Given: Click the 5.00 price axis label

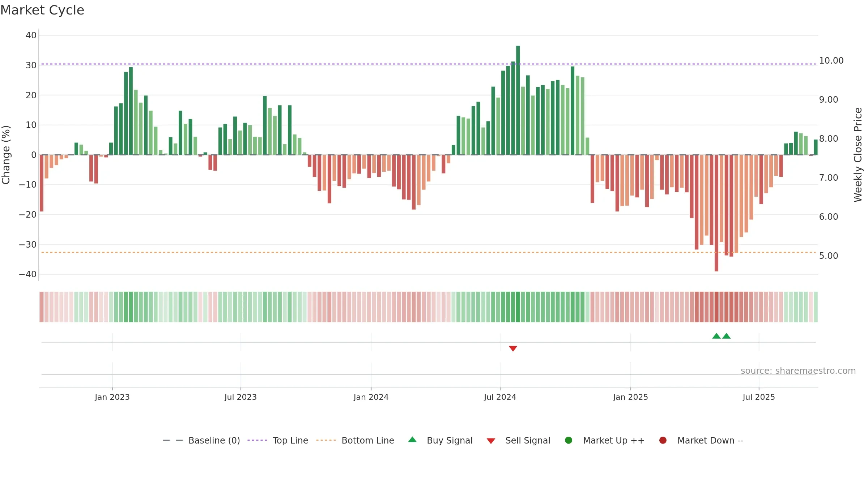Looking at the screenshot, I should pyautogui.click(x=828, y=256).
